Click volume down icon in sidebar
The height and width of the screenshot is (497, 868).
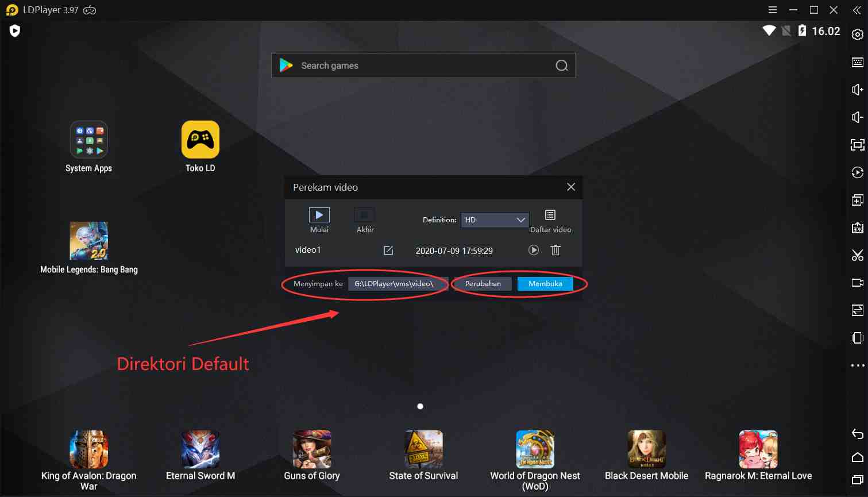(x=857, y=117)
